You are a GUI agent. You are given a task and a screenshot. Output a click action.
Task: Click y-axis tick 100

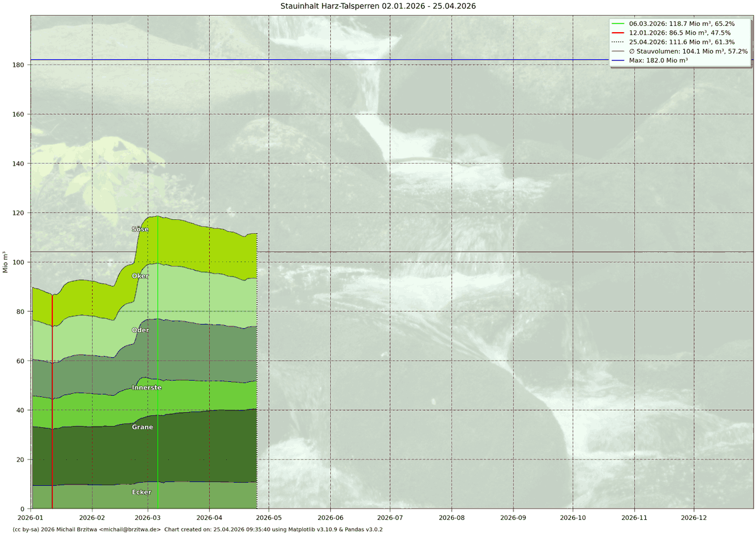(18, 262)
